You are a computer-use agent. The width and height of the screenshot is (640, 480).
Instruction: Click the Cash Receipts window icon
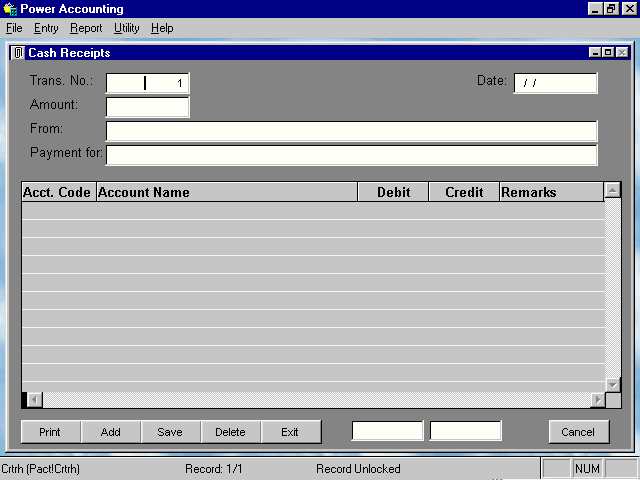[x=18, y=53]
